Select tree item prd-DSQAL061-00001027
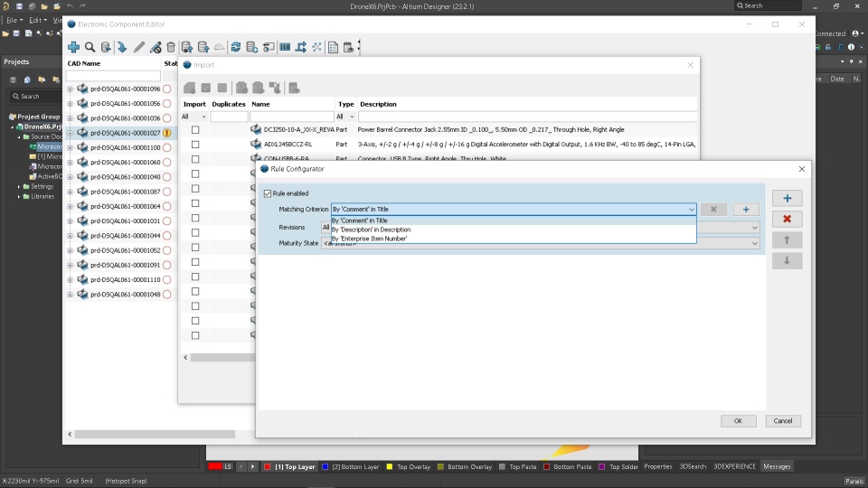 (x=125, y=133)
